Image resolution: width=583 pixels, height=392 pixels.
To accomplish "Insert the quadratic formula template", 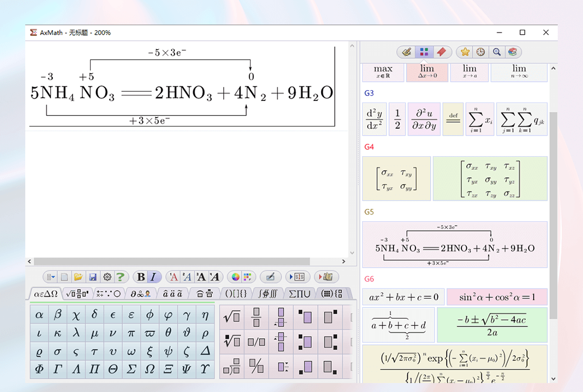I will coord(492,325).
